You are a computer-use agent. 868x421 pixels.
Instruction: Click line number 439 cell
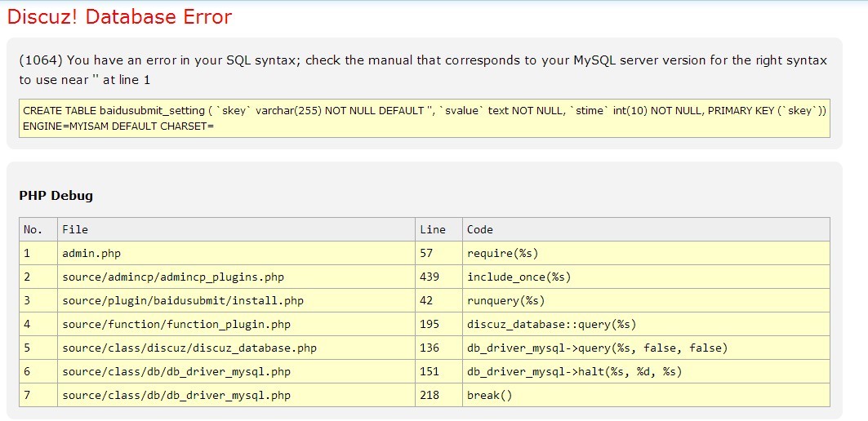[430, 277]
